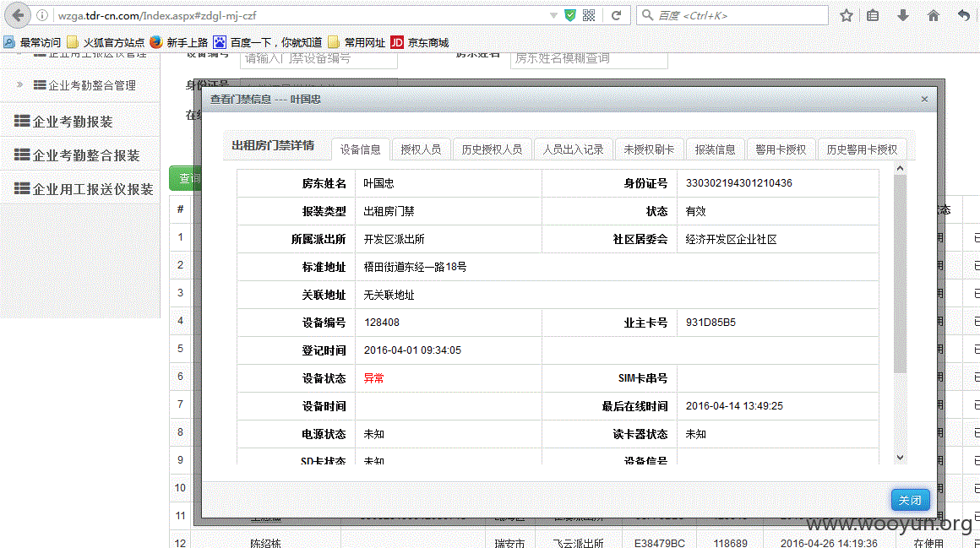This screenshot has width=980, height=548.
Task: Select owner card number 931D85B5
Action: pos(710,323)
